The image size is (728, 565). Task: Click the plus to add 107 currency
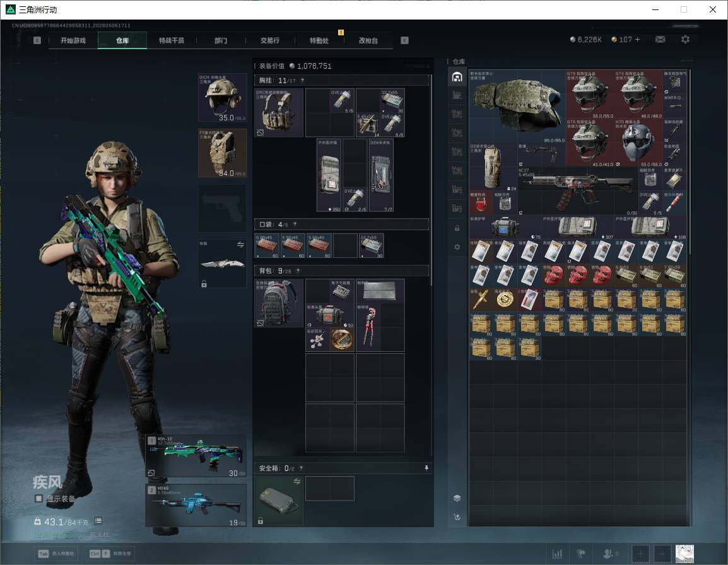coord(637,40)
